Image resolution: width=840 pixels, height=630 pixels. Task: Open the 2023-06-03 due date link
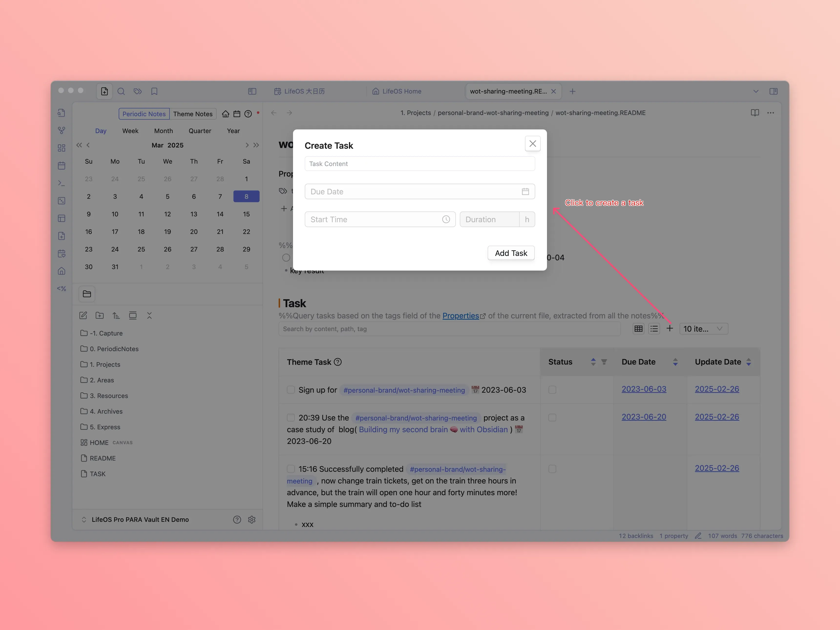644,389
